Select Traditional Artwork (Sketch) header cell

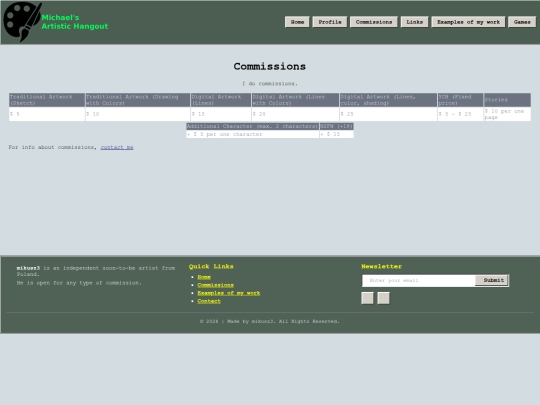click(x=47, y=100)
